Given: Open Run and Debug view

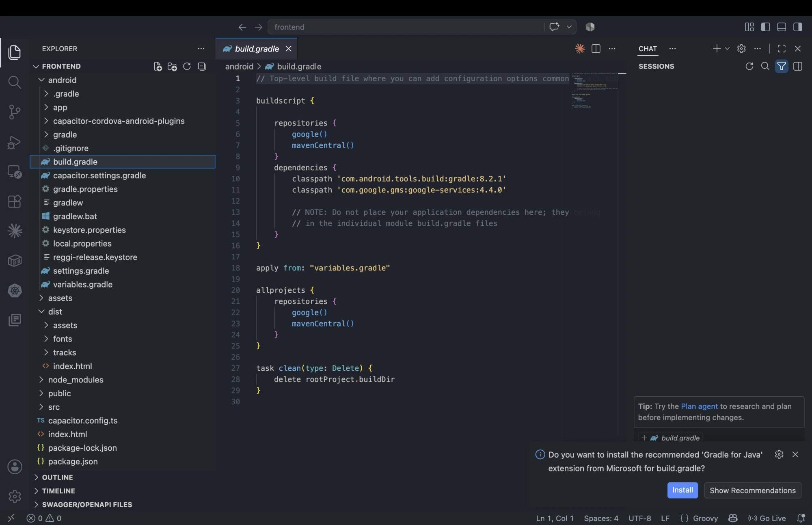Looking at the screenshot, I should [x=15, y=142].
